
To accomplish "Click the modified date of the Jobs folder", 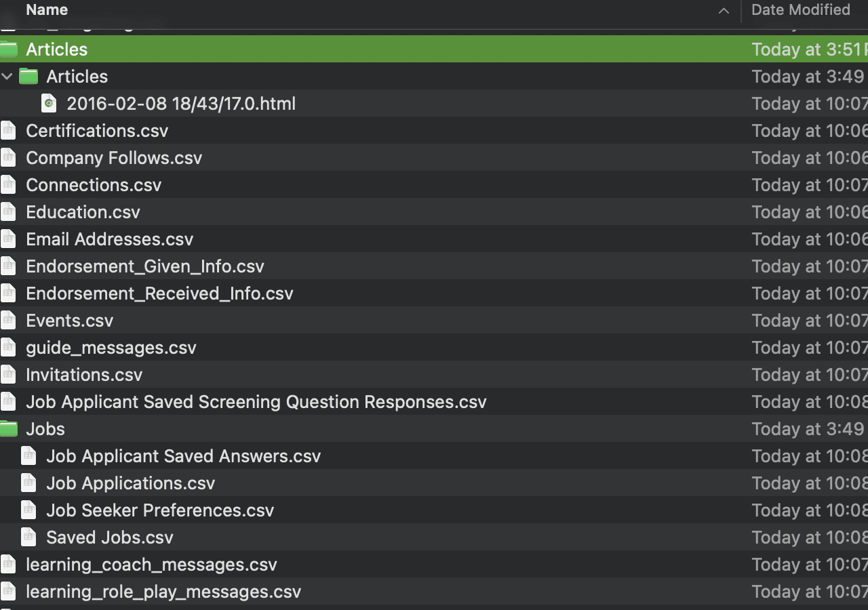I will tap(808, 429).
